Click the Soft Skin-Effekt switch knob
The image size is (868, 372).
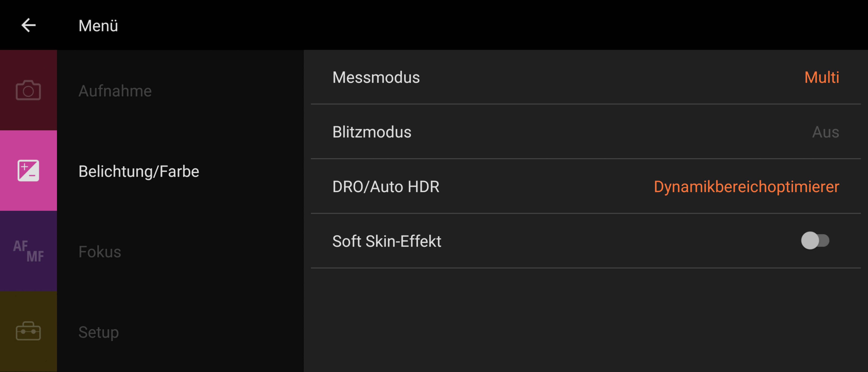click(x=810, y=241)
